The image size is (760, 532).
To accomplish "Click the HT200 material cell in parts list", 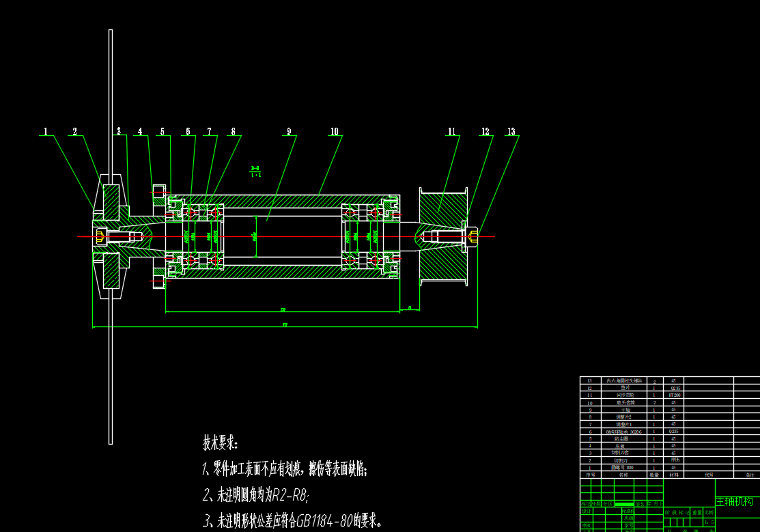I will [x=674, y=395].
